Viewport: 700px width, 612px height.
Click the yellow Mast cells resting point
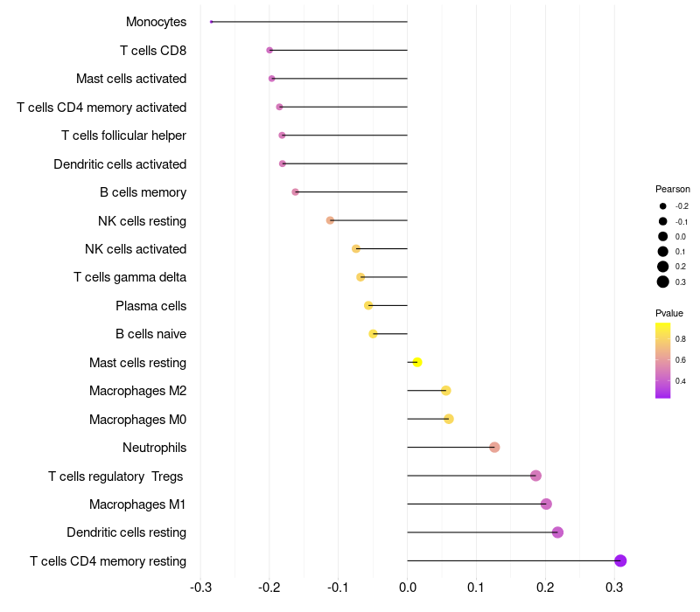(x=417, y=362)
